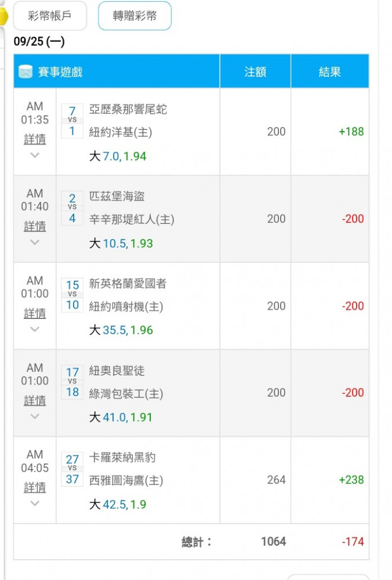This screenshot has height=580, width=392.
Task: Switch to the 轉贈彩幣 tab
Action: [x=135, y=16]
